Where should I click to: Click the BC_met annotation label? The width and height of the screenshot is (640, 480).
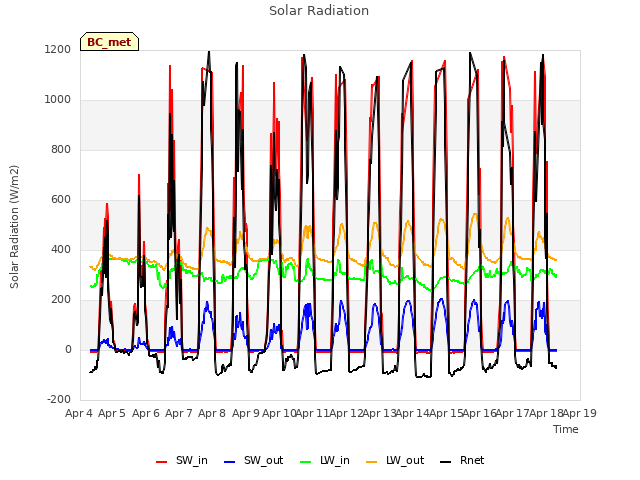[x=109, y=42]
